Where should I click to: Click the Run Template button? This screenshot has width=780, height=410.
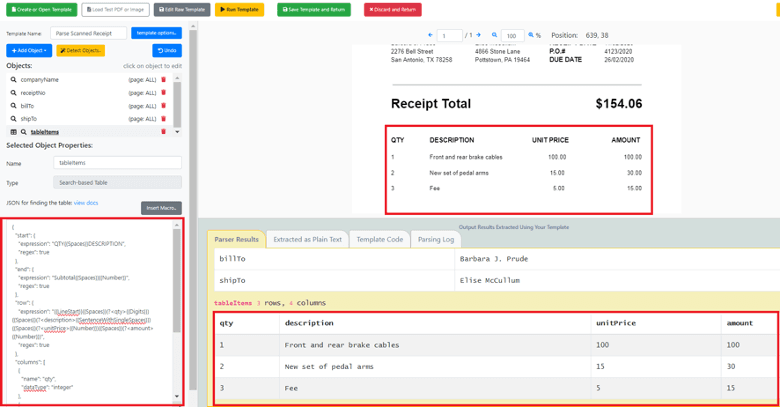tap(238, 9)
